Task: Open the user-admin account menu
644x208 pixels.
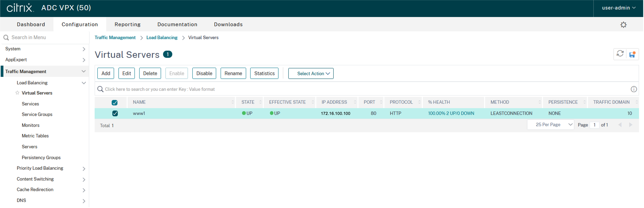Action: click(618, 8)
